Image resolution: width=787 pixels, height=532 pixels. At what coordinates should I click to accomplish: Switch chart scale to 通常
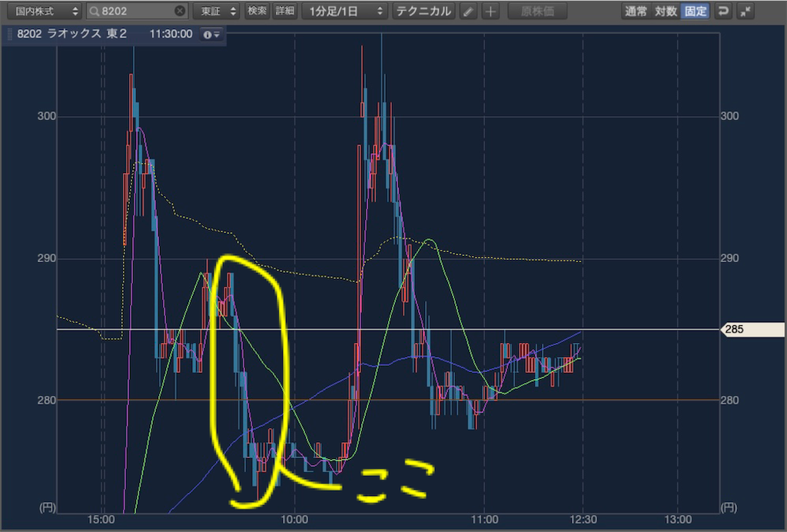point(636,11)
